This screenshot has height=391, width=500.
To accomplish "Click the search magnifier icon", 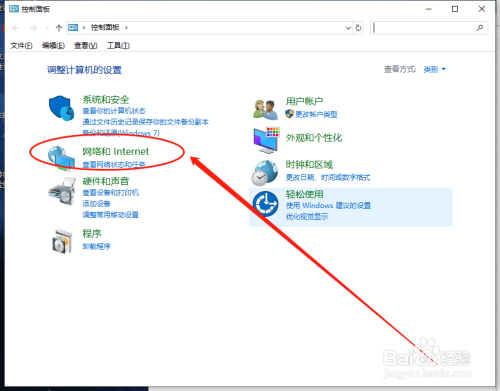I will [480, 28].
